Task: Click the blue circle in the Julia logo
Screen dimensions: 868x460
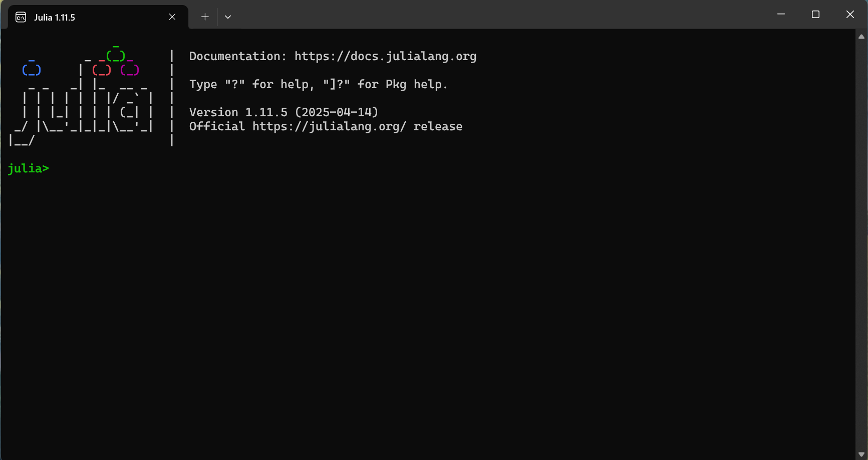Action: (32, 70)
